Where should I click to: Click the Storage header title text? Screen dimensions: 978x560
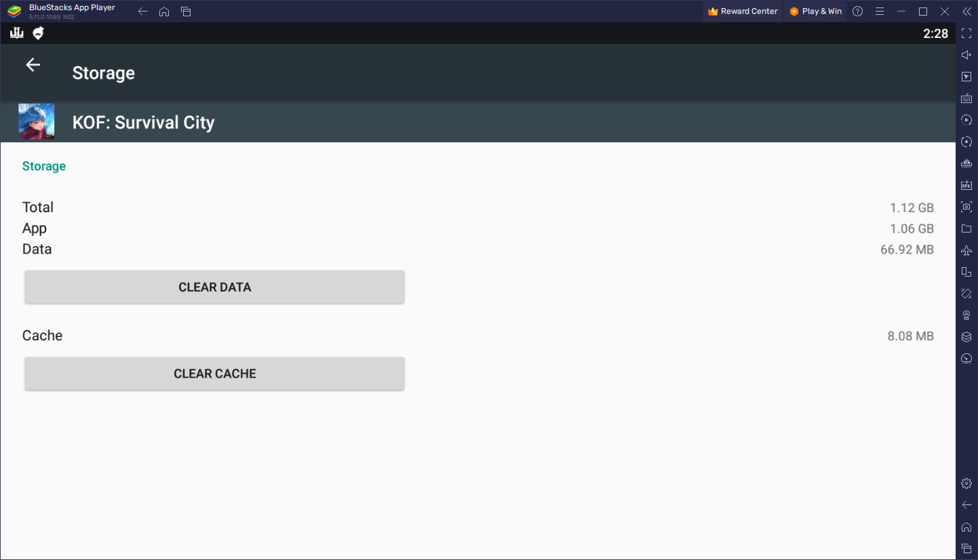click(x=103, y=73)
